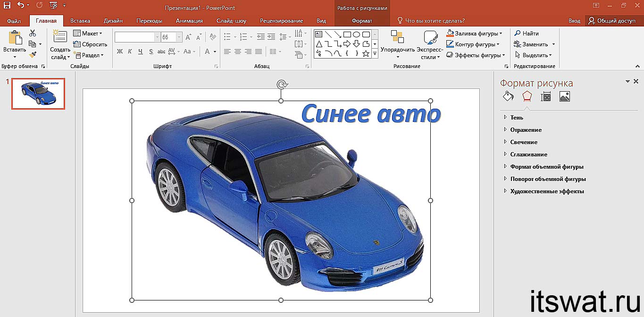Toggle italic (К) formatting
This screenshot has height=317, width=644.
[x=129, y=51]
